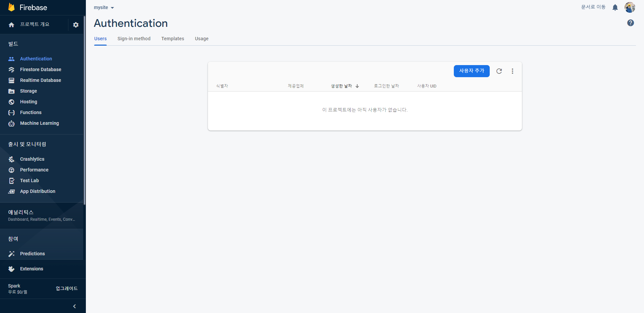Open users table more options menu
Viewport: 644px width, 313px height.
513,71
